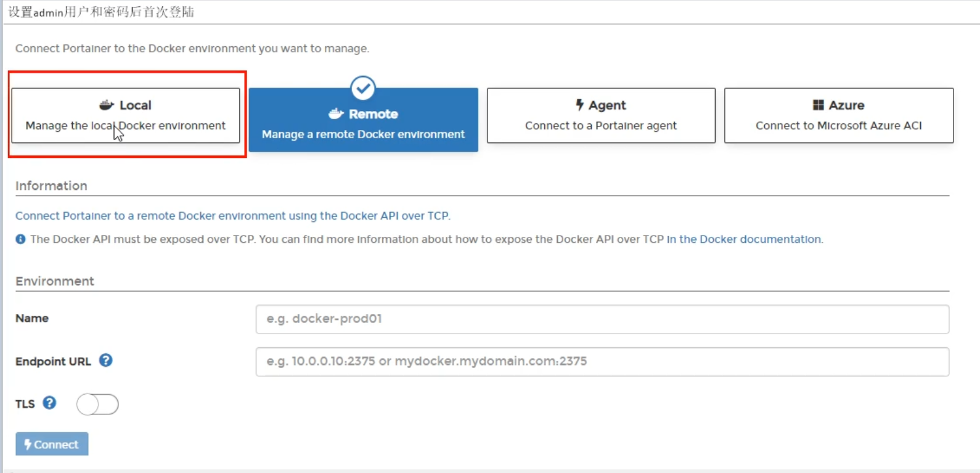Click the Docker whale icon next to Remote
The width and height of the screenshot is (980, 473).
(336, 113)
